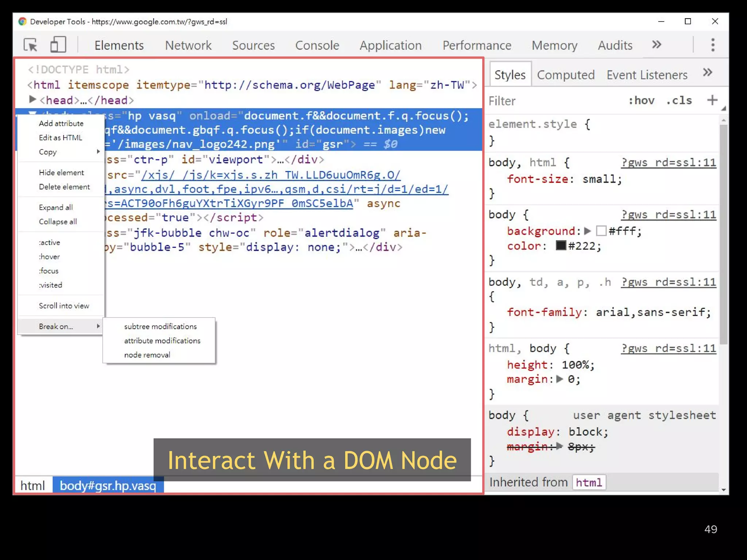The width and height of the screenshot is (747, 560).
Task: Open the Memory tab
Action: [x=554, y=45]
